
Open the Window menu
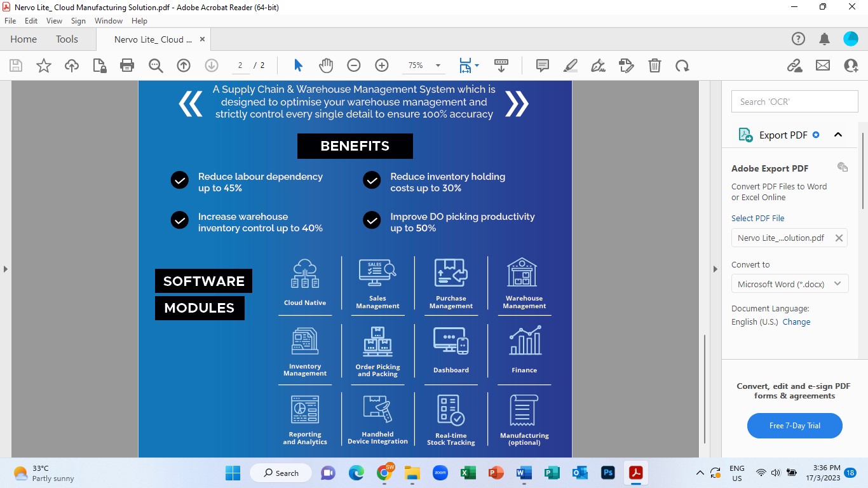[109, 21]
